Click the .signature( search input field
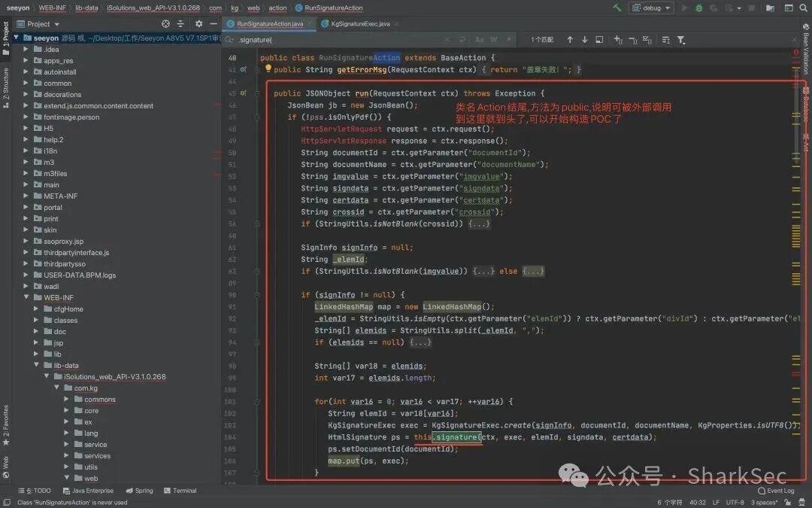The height and width of the screenshot is (508, 812). point(332,39)
